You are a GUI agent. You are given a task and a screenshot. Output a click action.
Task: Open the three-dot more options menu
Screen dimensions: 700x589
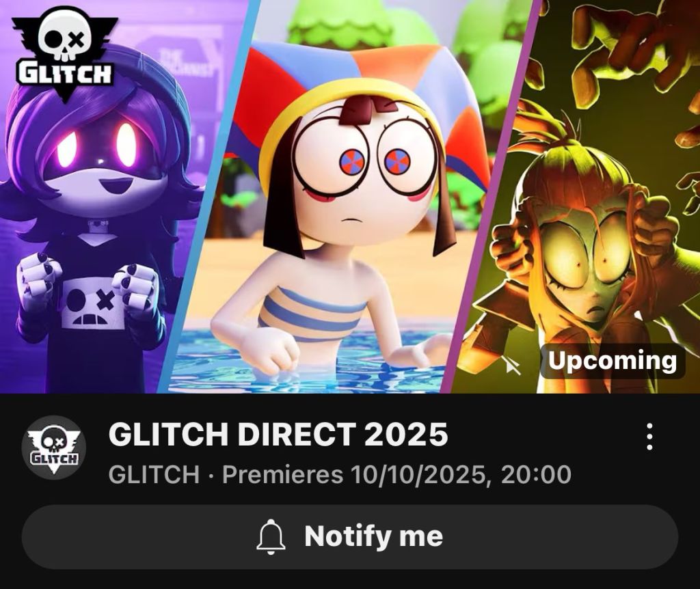649,437
